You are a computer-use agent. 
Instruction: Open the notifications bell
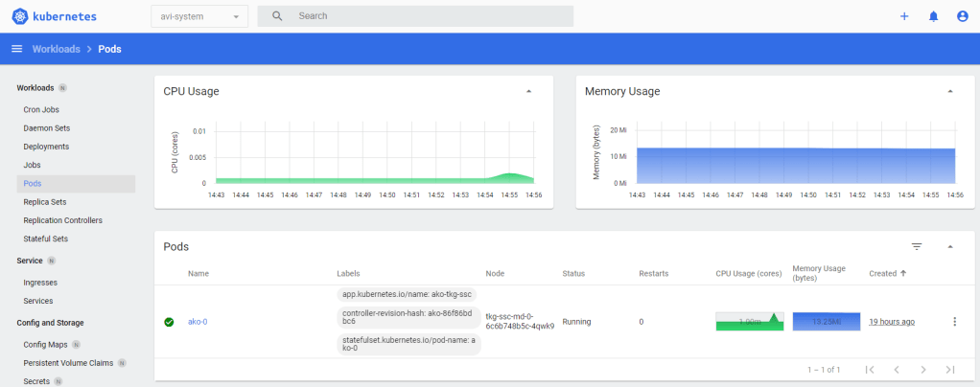(933, 16)
